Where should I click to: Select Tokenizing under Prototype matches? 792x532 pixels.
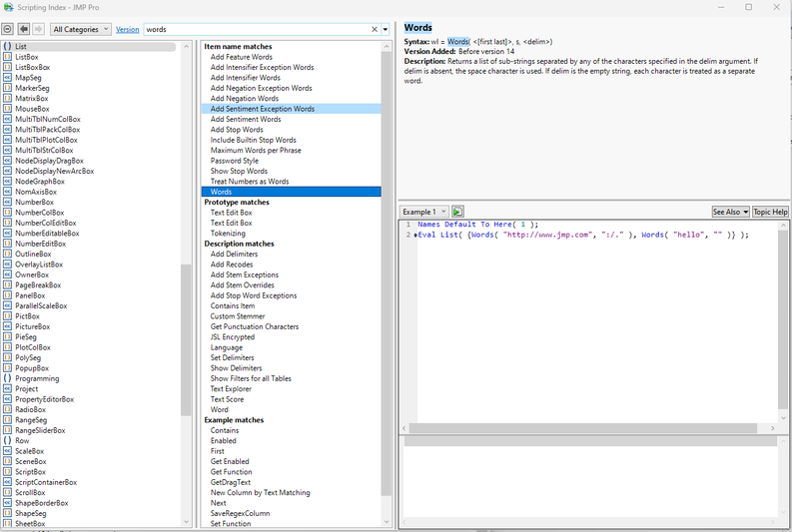(x=230, y=234)
